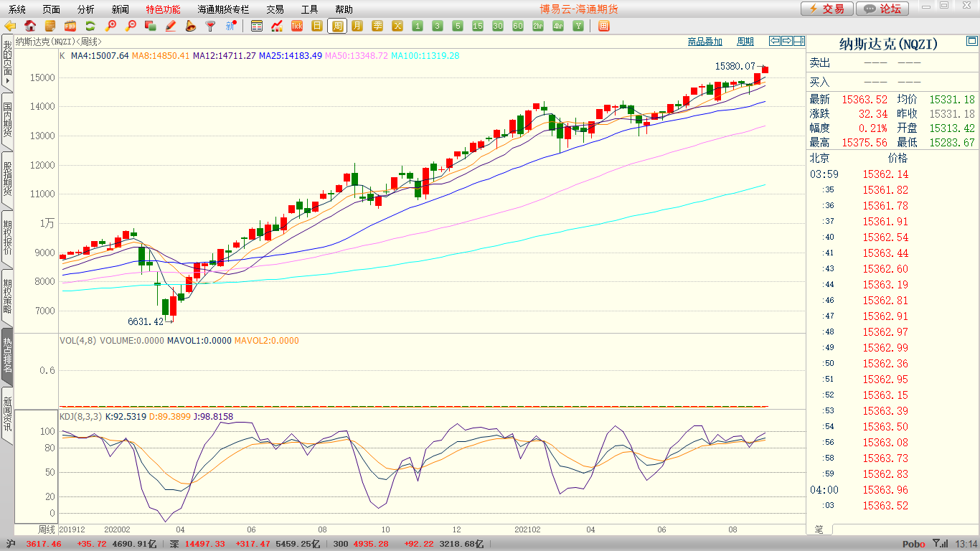Open the filter funnel tool
Viewport: 980px width, 551px height.
[x=211, y=26]
